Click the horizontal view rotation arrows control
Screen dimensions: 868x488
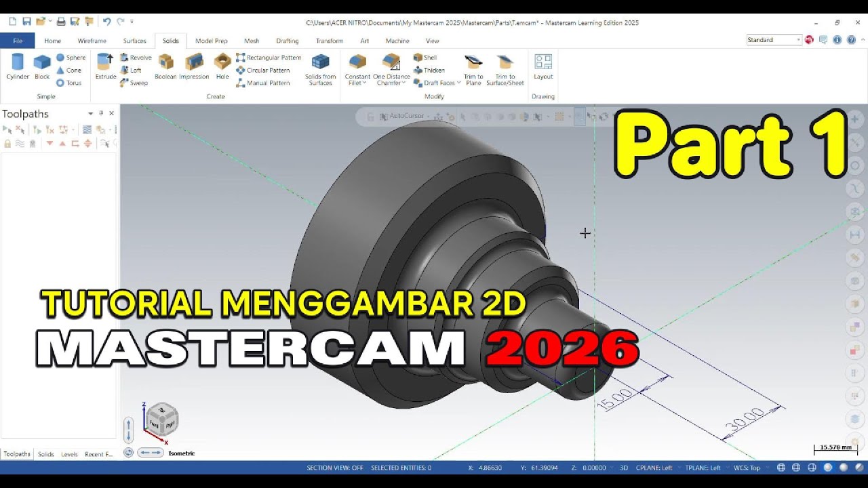point(151,452)
